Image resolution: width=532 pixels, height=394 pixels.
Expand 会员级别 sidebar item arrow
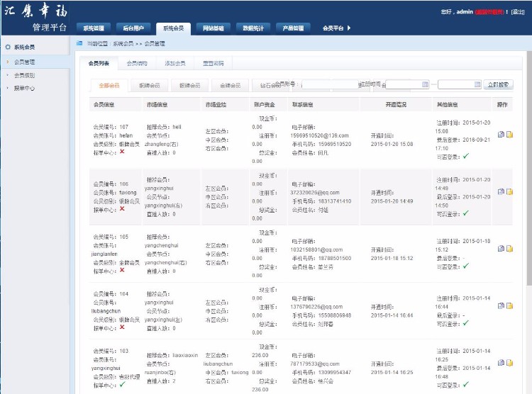(x=8, y=75)
